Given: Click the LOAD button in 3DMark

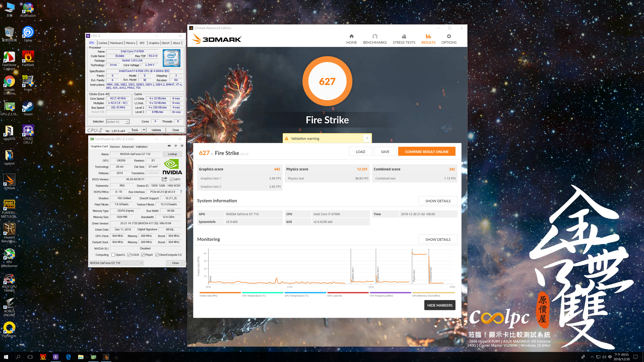Looking at the screenshot, I should (x=360, y=151).
